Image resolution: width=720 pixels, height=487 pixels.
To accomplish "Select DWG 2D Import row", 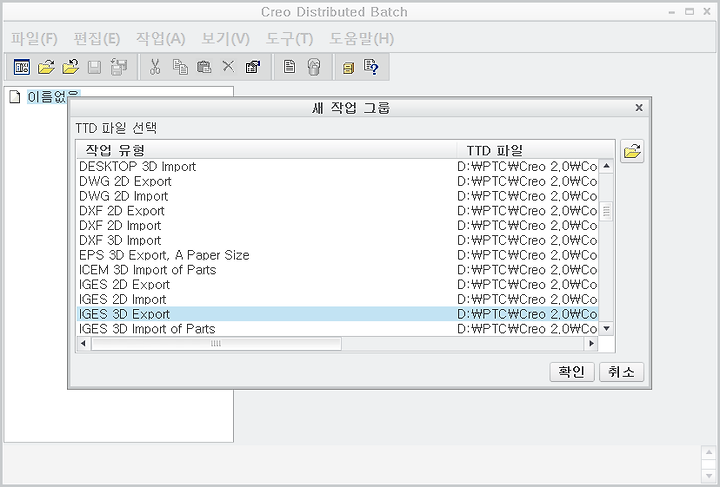I will [338, 196].
